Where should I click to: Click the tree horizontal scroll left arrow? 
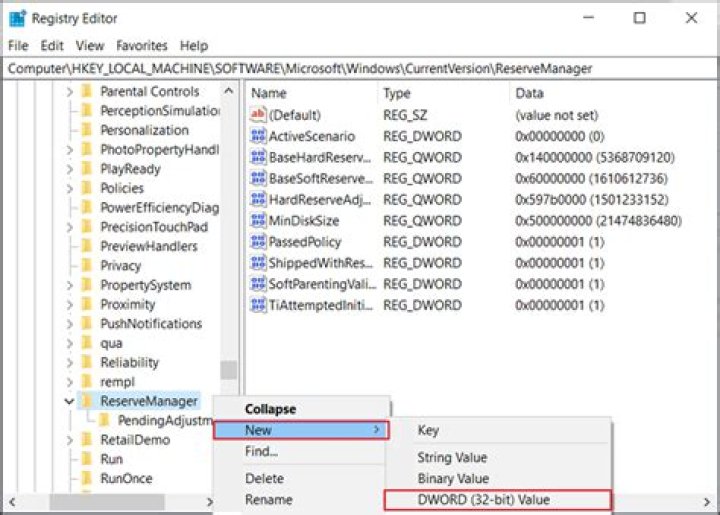pyautogui.click(x=12, y=502)
